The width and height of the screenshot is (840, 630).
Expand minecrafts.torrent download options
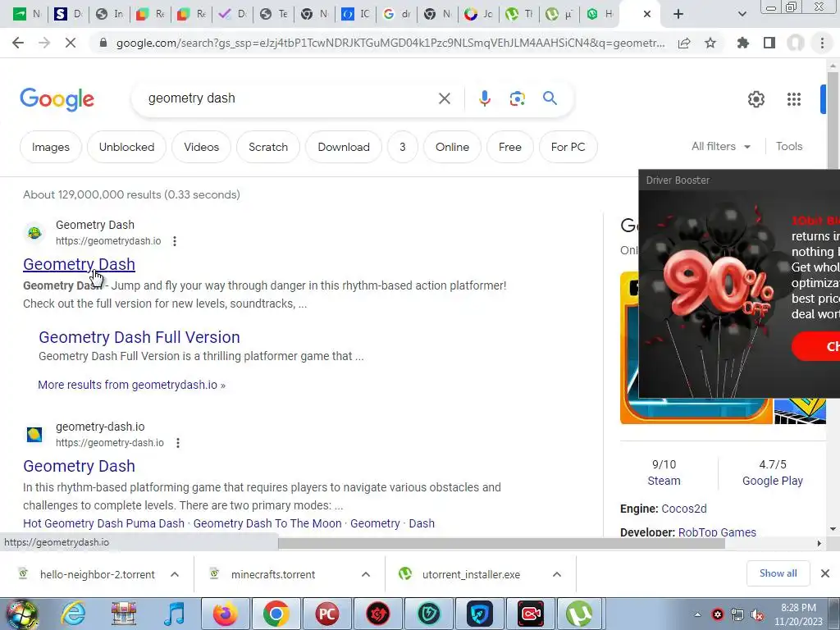(x=366, y=574)
